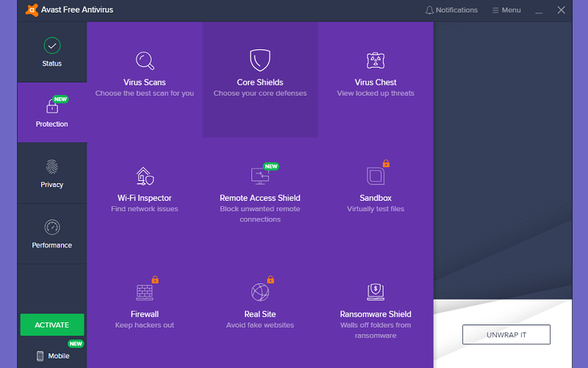588x368 pixels.
Task: Click 'Choose the best scan for you'
Action: point(145,93)
